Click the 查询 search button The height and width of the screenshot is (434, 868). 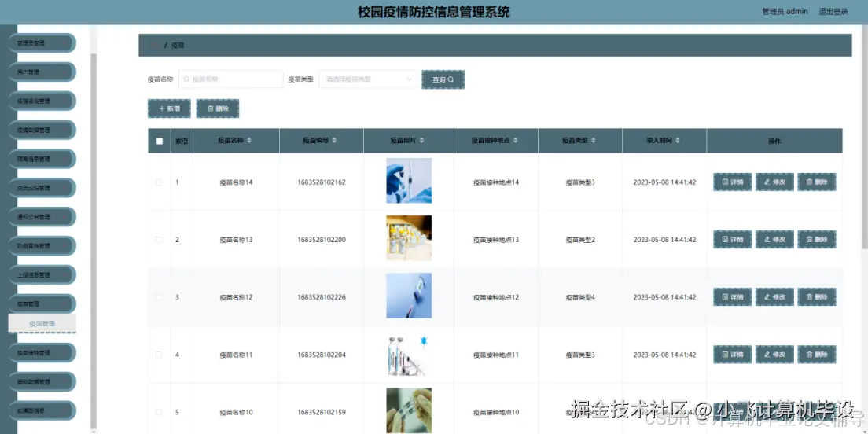[443, 79]
